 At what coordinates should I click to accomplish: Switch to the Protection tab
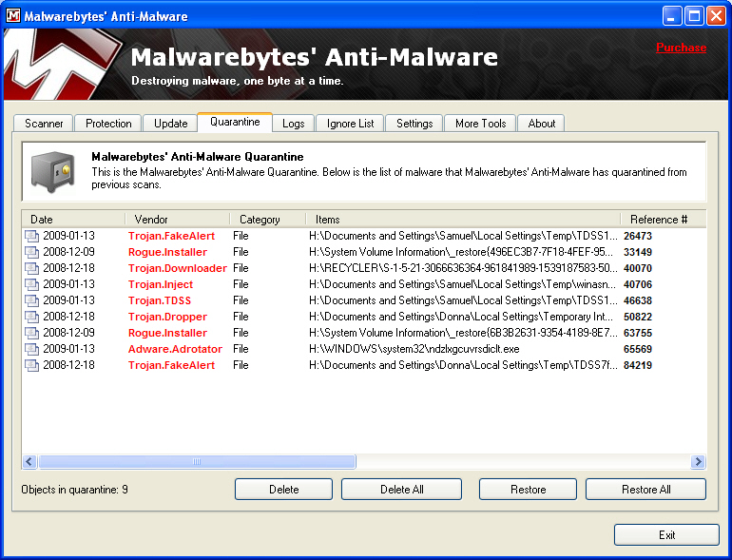point(108,124)
